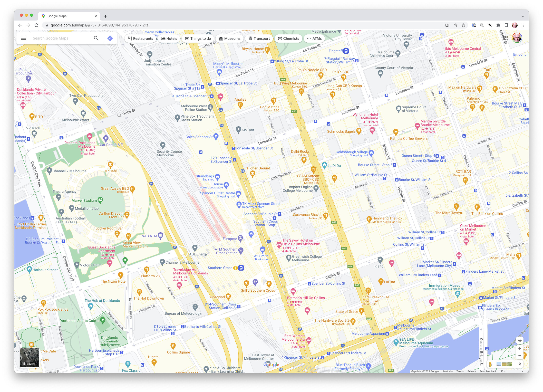543x392 pixels.
Task: Select the NAB ATM marker
Action: (160, 235)
